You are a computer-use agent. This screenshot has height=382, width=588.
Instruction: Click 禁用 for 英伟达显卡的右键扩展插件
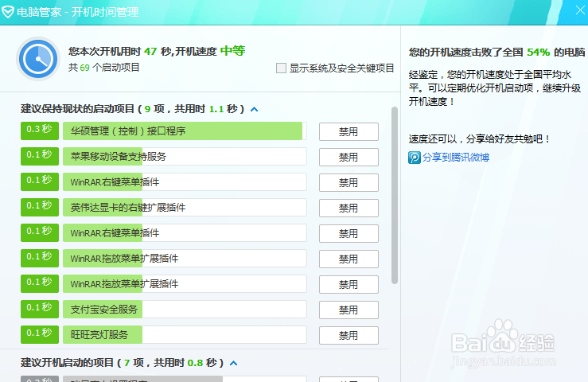[x=349, y=208]
